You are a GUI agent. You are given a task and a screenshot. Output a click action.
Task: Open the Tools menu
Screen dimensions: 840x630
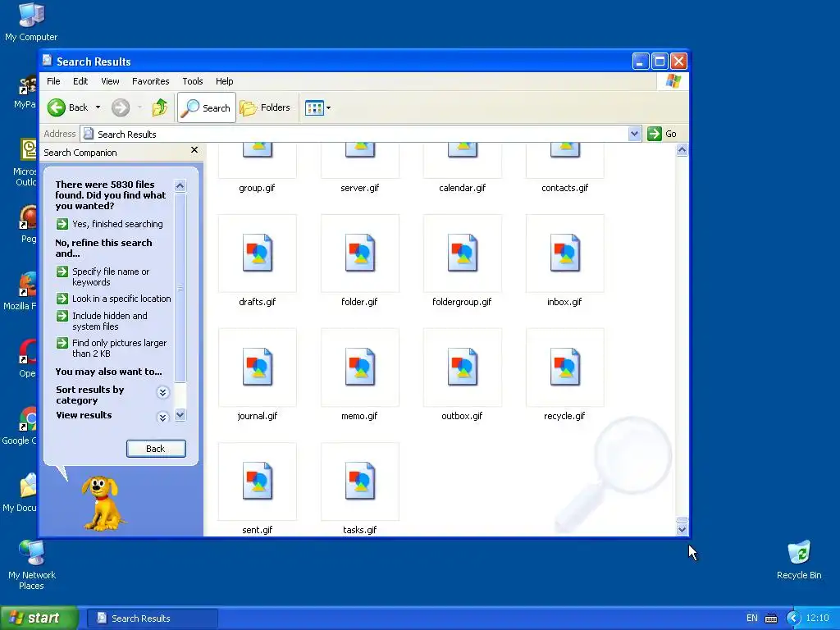(192, 81)
